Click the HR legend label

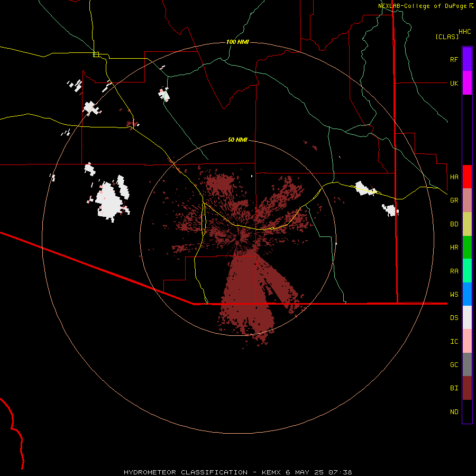tap(454, 248)
